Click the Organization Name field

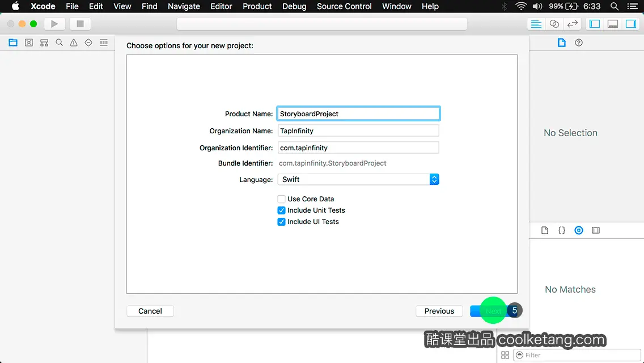[x=358, y=130]
